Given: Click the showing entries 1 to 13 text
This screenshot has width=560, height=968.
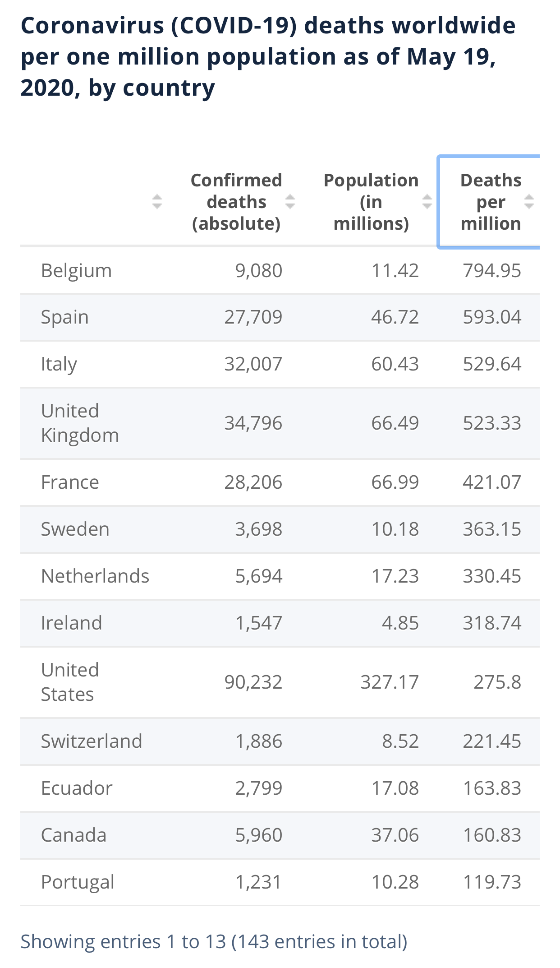Looking at the screenshot, I should pos(214,942).
